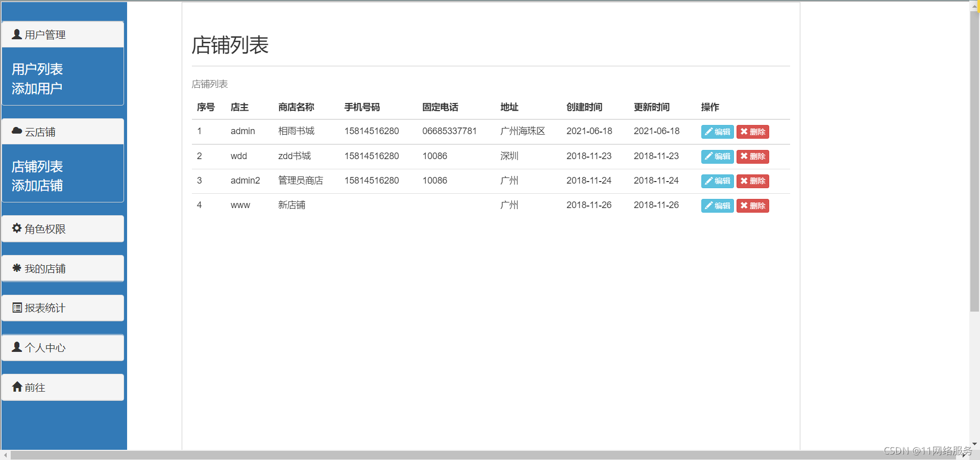Image resolution: width=980 pixels, height=460 pixels.
Task: Open 添加店铺 from the sidebar
Action: [x=37, y=185]
